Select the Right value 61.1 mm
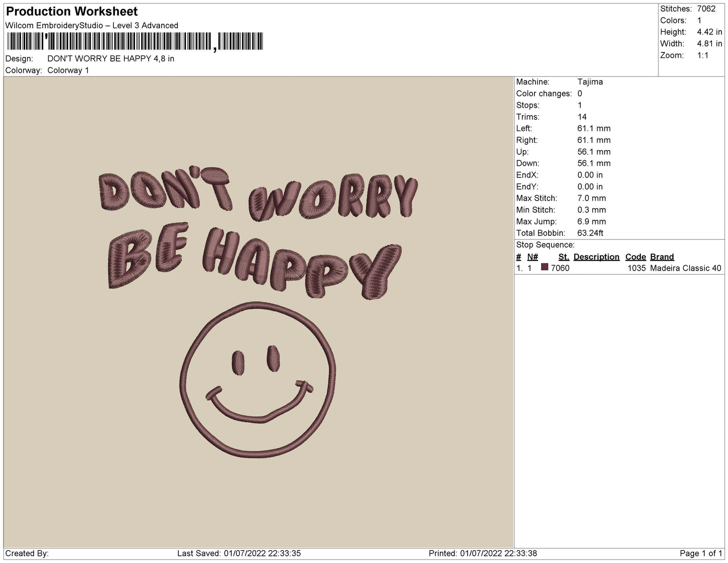The height and width of the screenshot is (563, 728). (x=594, y=140)
